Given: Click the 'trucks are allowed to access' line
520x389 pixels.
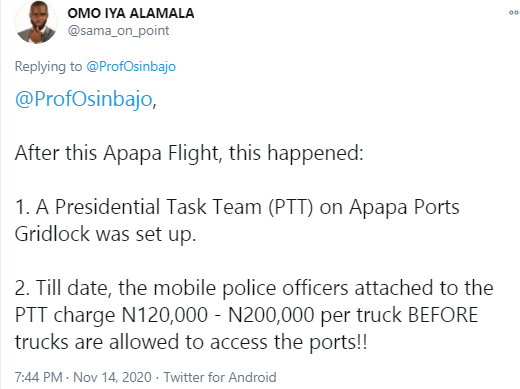Looking at the screenshot, I should point(191,342).
